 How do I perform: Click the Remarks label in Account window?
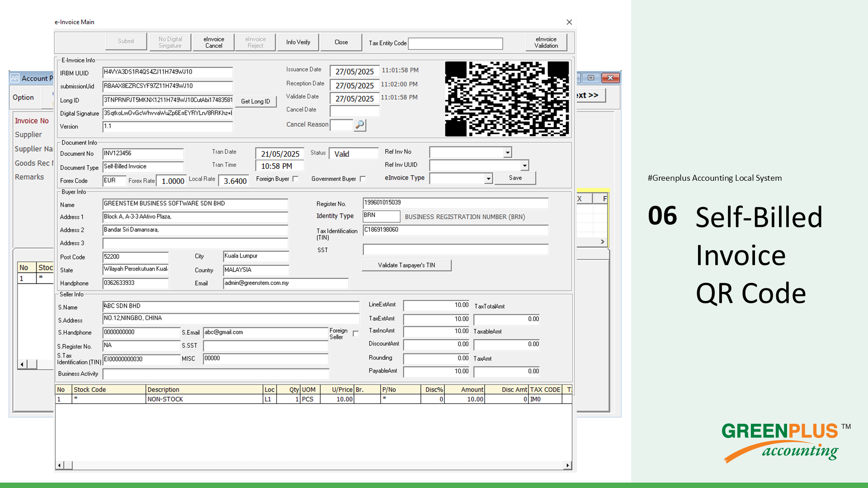(29, 177)
